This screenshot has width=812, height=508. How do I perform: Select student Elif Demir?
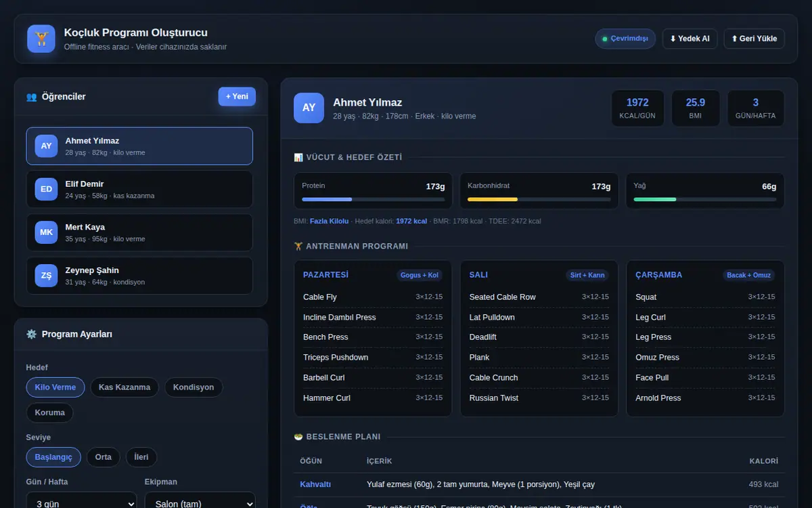(x=139, y=190)
